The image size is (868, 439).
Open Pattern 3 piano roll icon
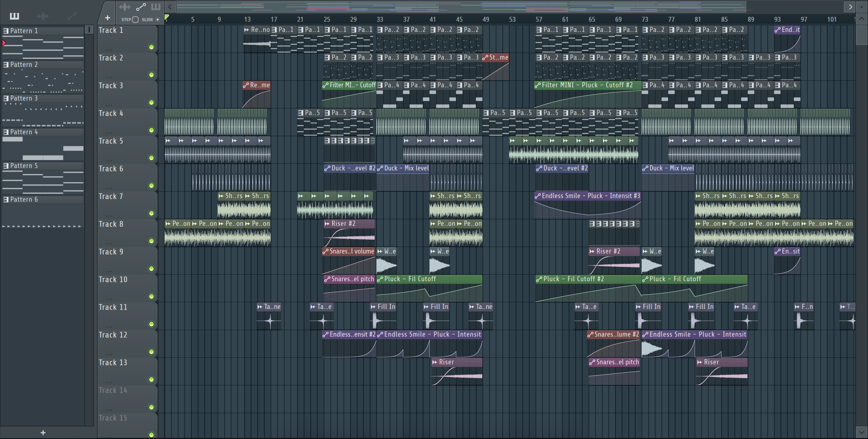[x=6, y=98]
